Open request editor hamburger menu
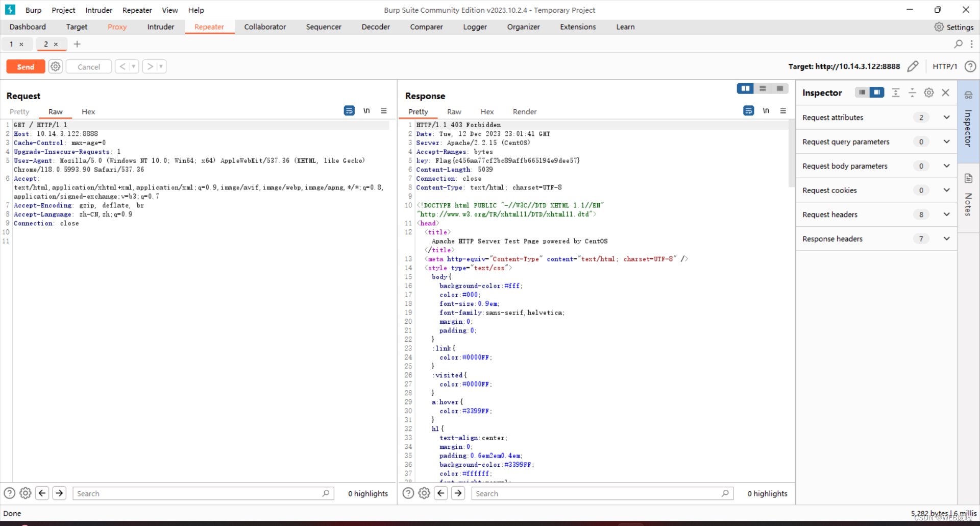 [x=384, y=111]
